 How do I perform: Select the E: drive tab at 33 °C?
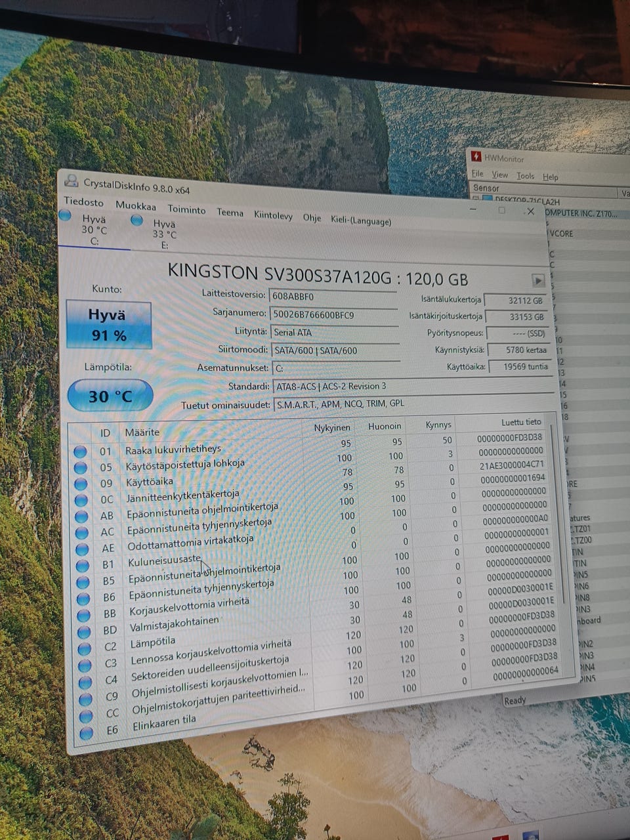(164, 234)
